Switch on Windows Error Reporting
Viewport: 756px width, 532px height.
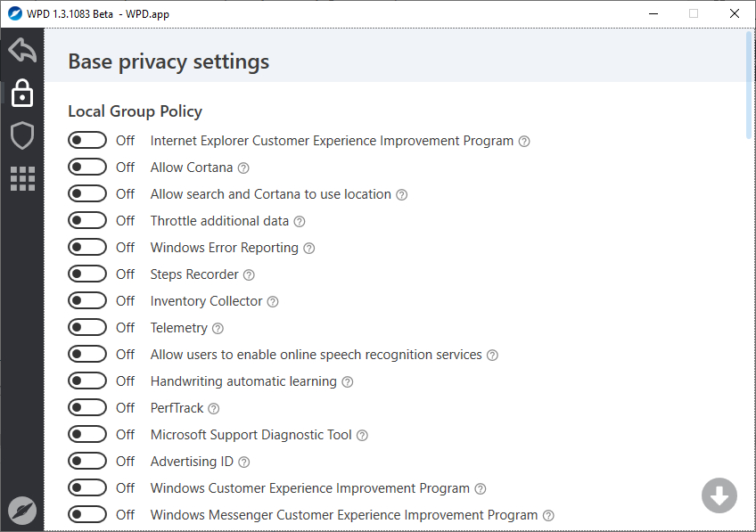pyautogui.click(x=87, y=248)
